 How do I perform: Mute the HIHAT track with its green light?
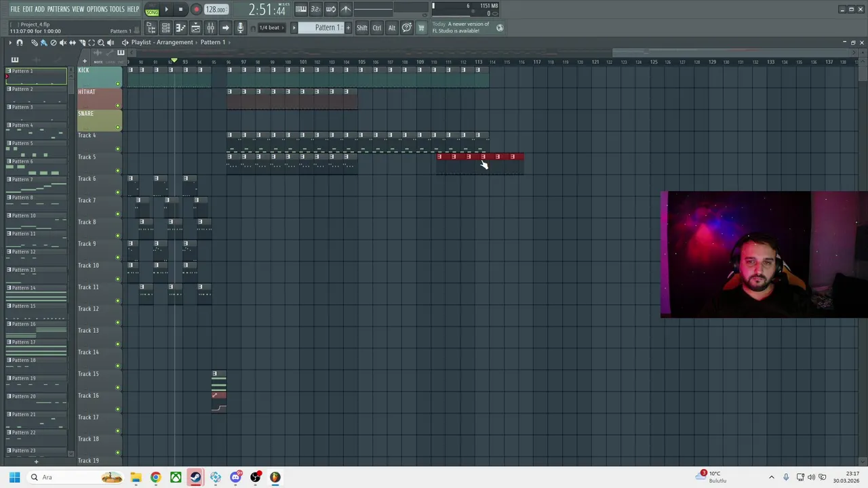117,106
